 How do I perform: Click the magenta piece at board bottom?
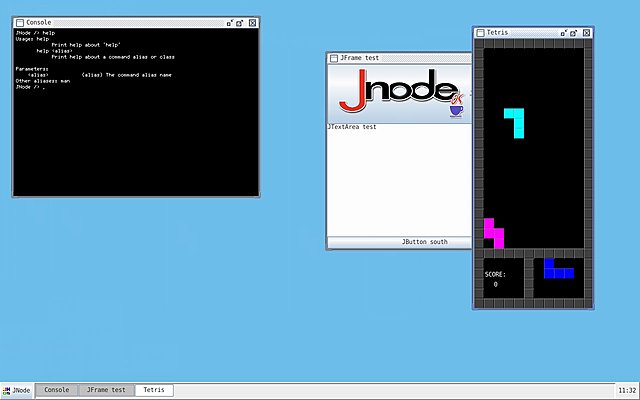(494, 233)
